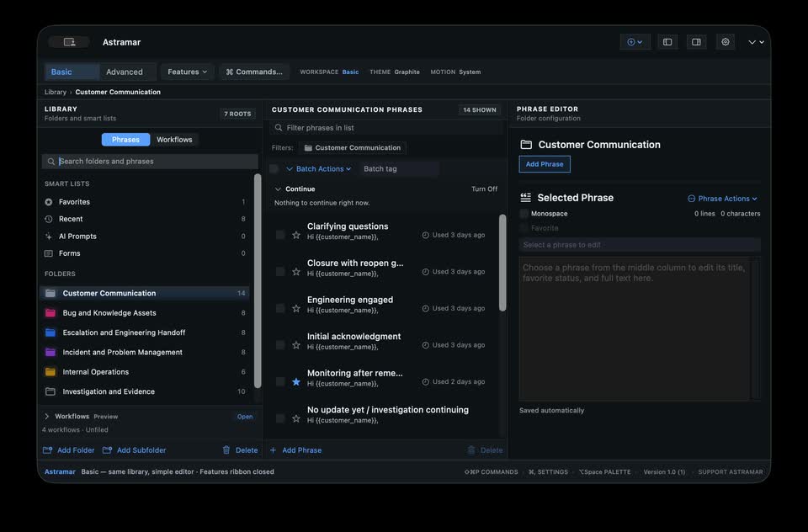Switch to the Basic mode tab

click(x=71, y=72)
